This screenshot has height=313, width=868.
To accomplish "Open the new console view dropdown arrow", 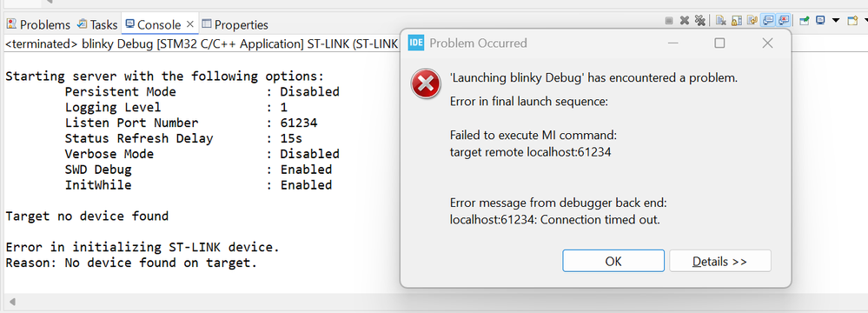I will click(865, 21).
